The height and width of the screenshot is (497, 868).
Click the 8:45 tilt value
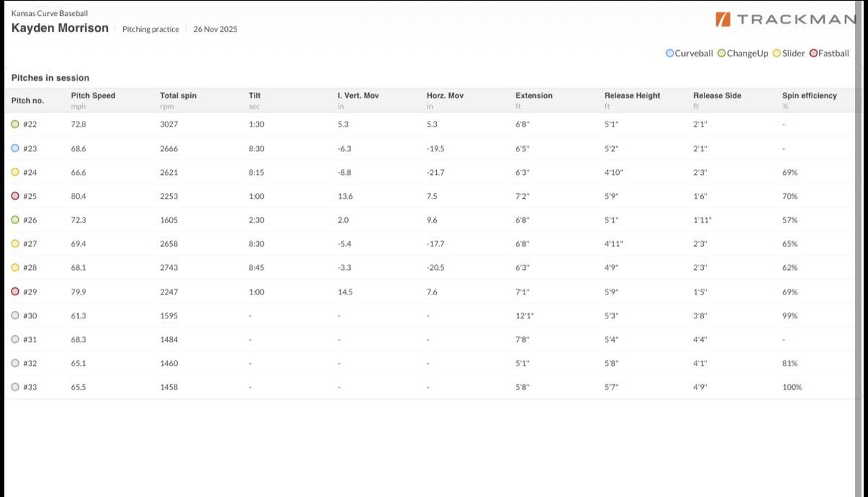point(256,268)
